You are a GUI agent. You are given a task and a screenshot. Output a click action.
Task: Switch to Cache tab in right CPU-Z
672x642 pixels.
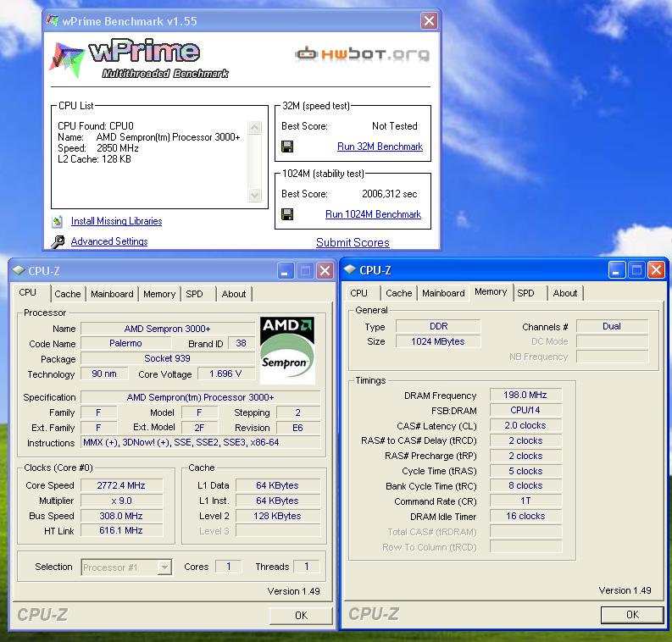pos(398,293)
